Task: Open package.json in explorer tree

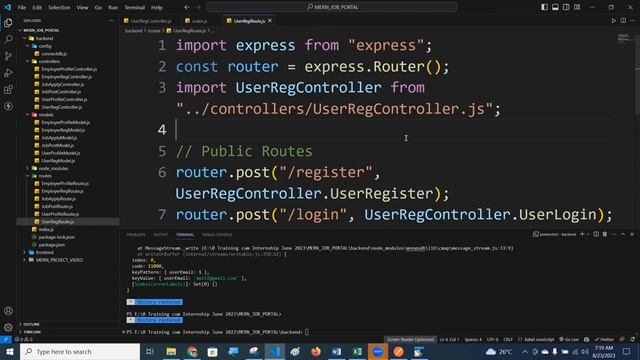Action: tap(51, 245)
